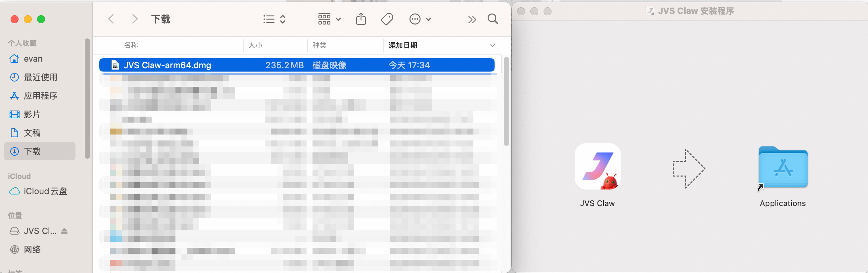Sort files by 添加日期 column
Screen dimensions: 868x273
[403, 45]
